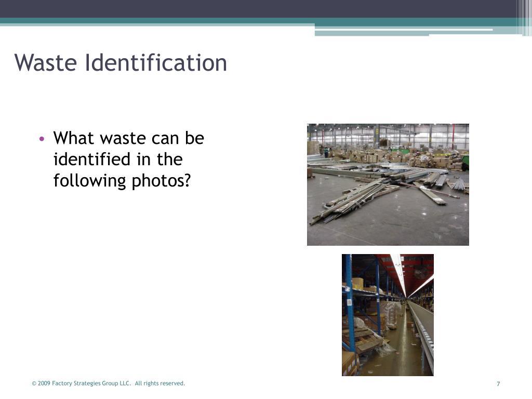Click the "© 2009 Factory Strategies Group LLC. All rights reserved." copyright footer
Screen dimensions: 532x399
(108, 383)
